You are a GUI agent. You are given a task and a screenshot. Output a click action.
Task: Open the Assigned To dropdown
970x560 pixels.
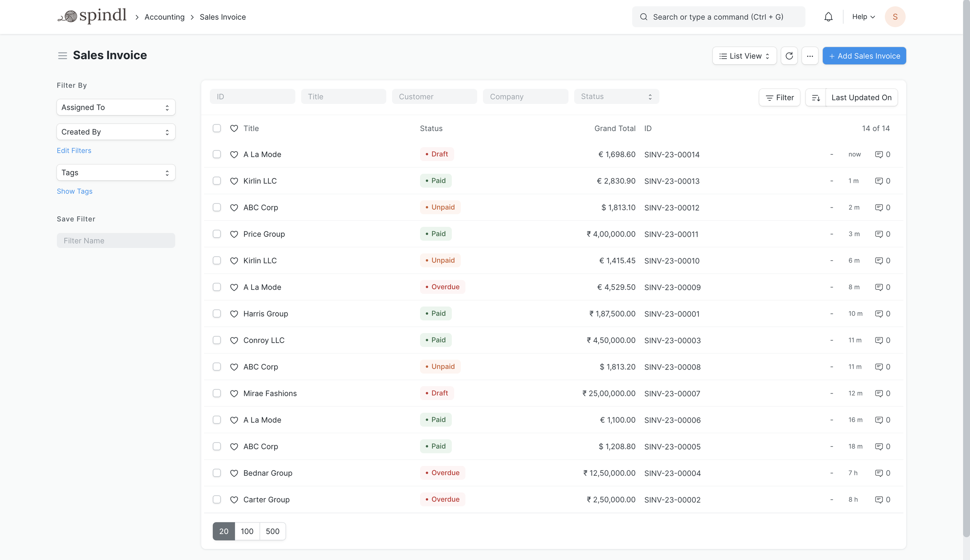coord(116,107)
